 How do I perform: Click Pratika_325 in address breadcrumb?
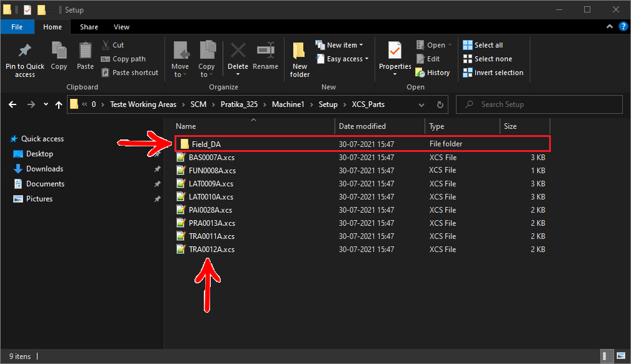(x=239, y=104)
